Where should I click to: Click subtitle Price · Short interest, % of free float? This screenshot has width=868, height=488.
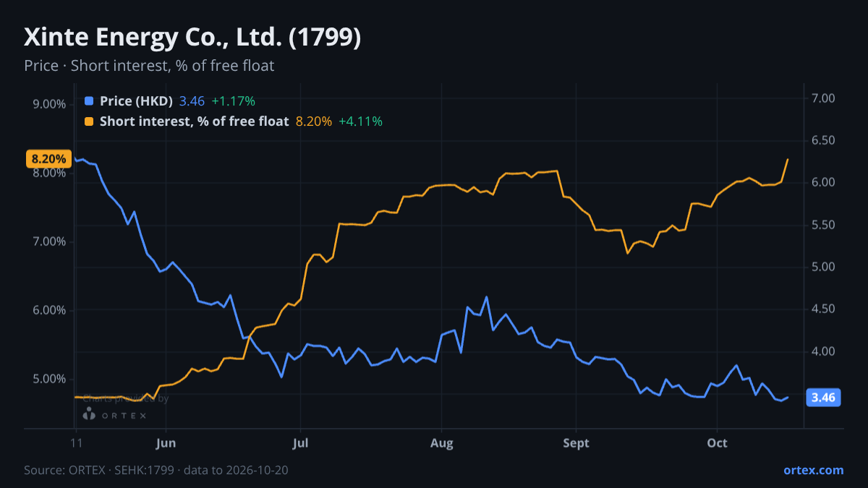(149, 66)
